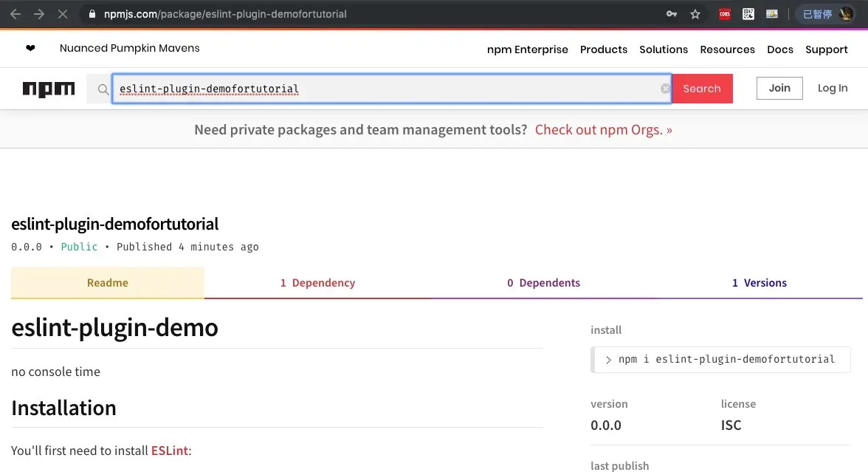This screenshot has height=472, width=868.
Task: Switch to the Readme tab
Action: click(x=108, y=282)
